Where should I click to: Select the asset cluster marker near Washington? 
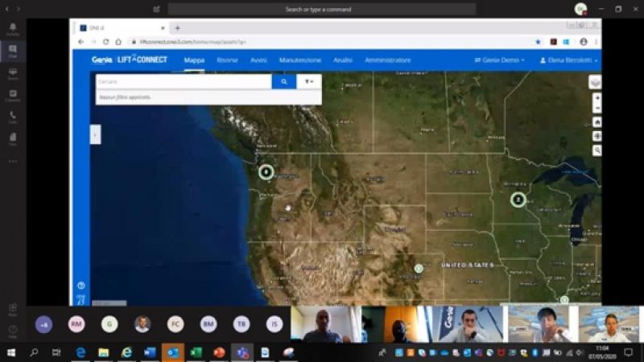pyautogui.click(x=266, y=171)
